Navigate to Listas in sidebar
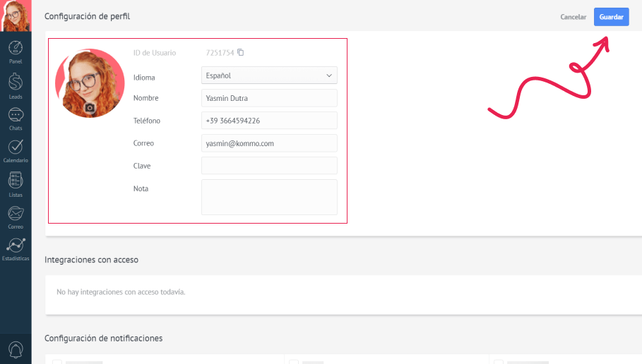Screen dimensions: 642x364 tap(16, 183)
